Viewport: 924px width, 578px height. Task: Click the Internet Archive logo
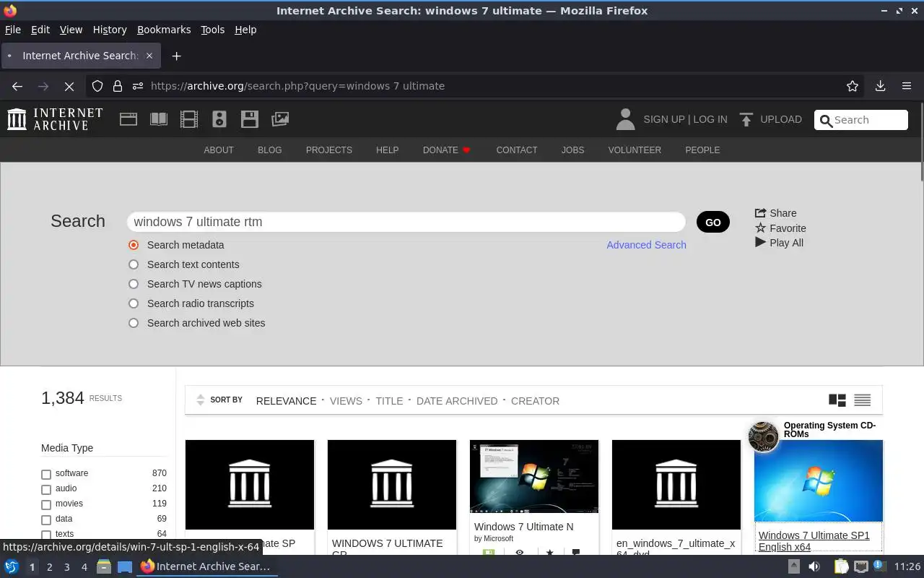[x=55, y=119]
